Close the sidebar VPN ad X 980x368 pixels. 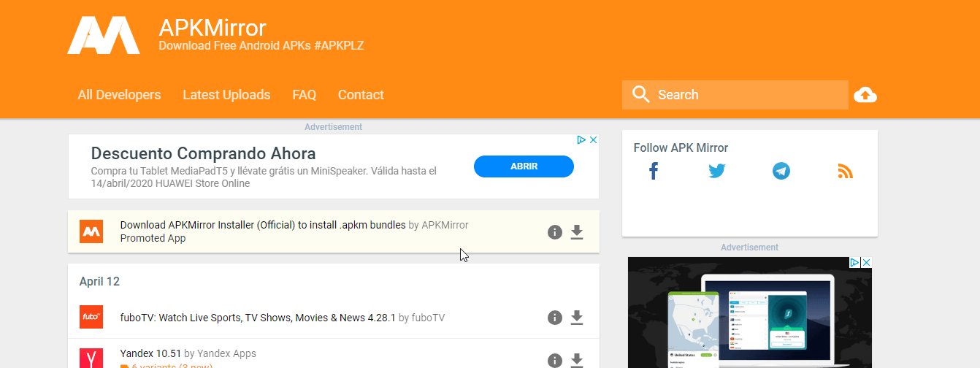[866, 262]
